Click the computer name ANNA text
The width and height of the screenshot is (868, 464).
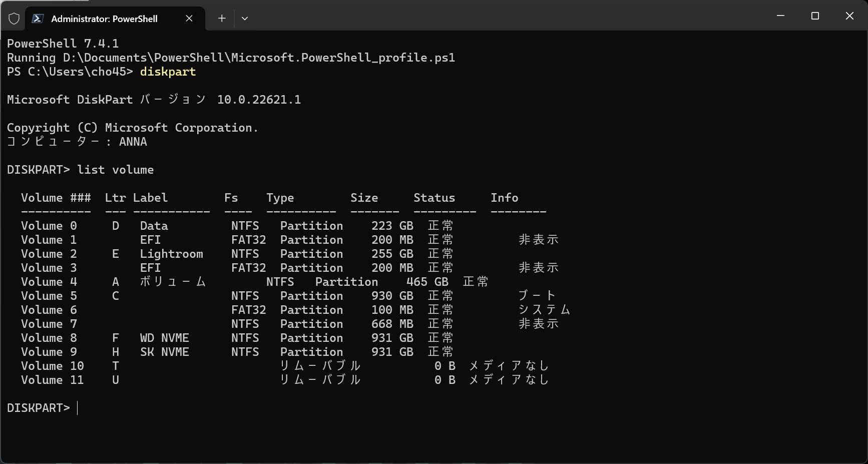(133, 141)
